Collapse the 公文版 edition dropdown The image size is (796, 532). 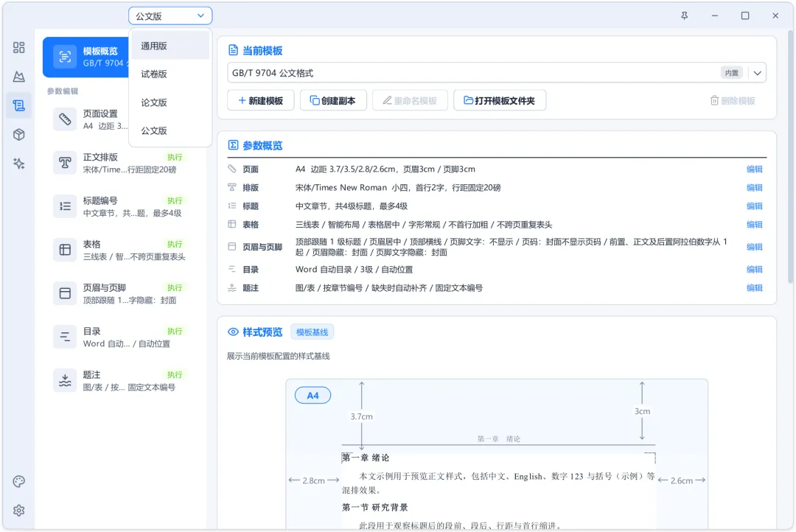170,15
